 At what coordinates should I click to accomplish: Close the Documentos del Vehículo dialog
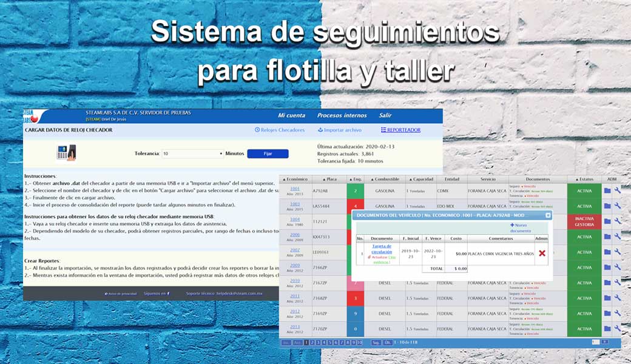[548, 215]
